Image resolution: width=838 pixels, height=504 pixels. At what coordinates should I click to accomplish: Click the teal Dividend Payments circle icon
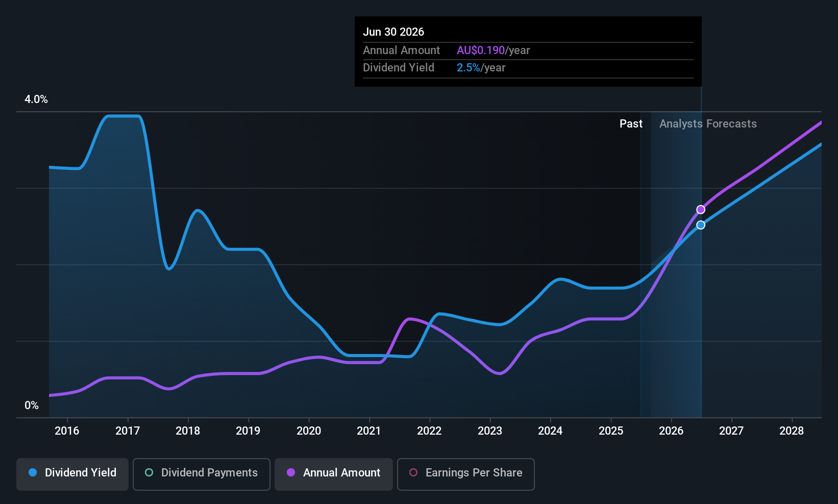point(149,472)
